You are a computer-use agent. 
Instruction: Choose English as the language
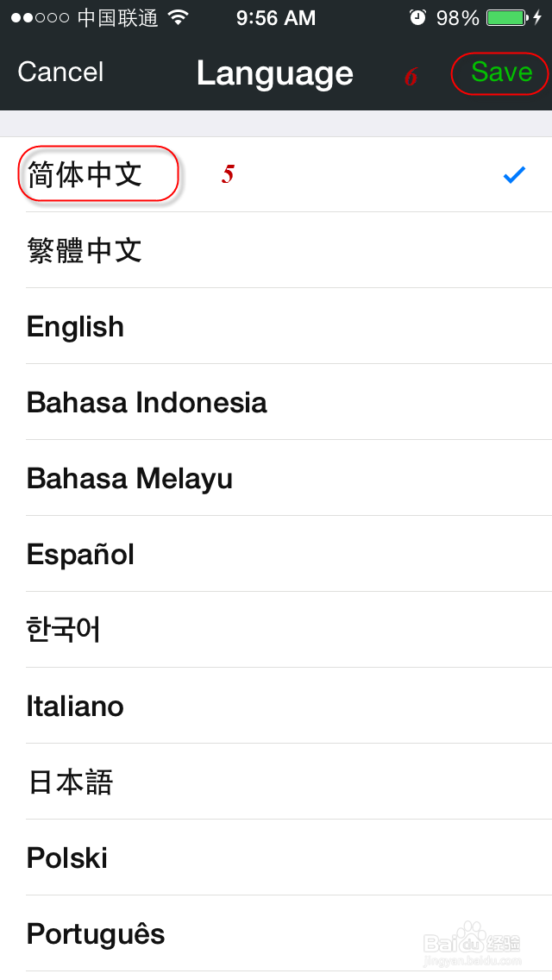(x=76, y=327)
